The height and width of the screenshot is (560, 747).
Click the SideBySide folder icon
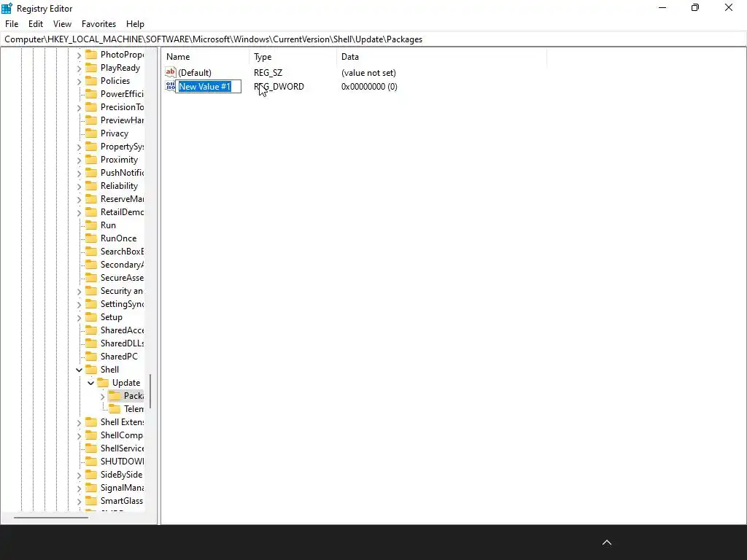pos(91,475)
